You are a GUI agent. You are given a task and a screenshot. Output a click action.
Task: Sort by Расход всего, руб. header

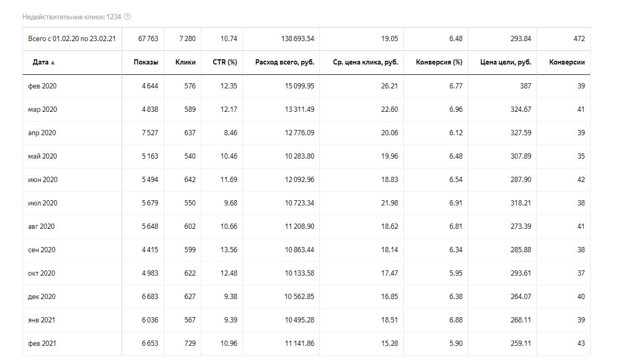tap(285, 62)
